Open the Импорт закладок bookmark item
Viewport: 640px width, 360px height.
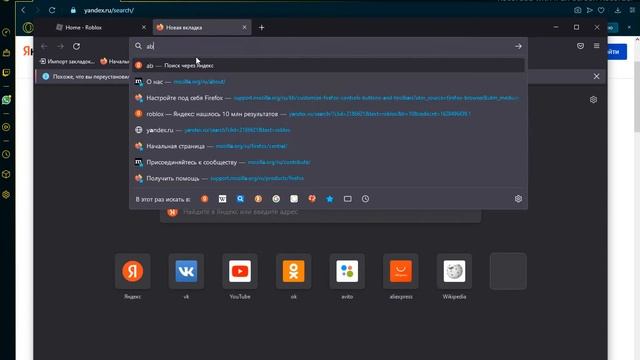[67, 62]
